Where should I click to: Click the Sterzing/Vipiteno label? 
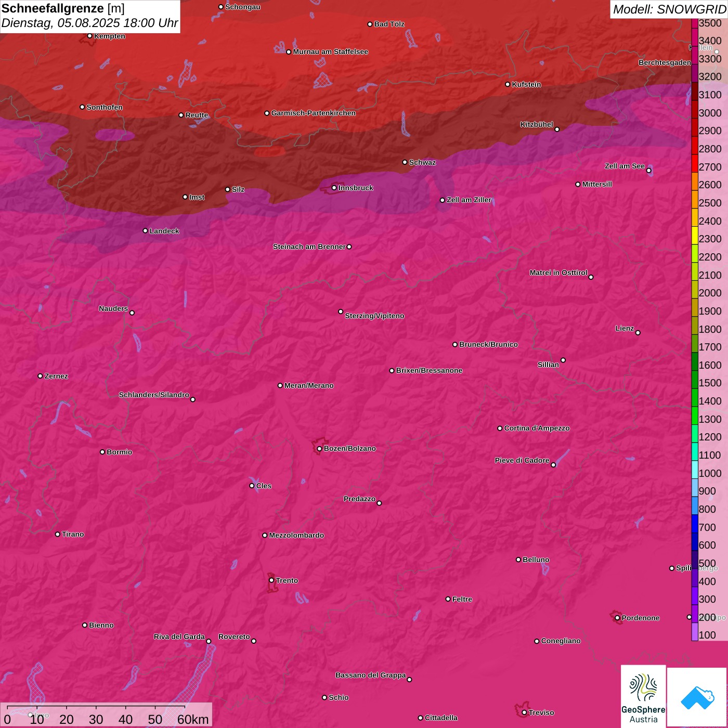(x=374, y=316)
